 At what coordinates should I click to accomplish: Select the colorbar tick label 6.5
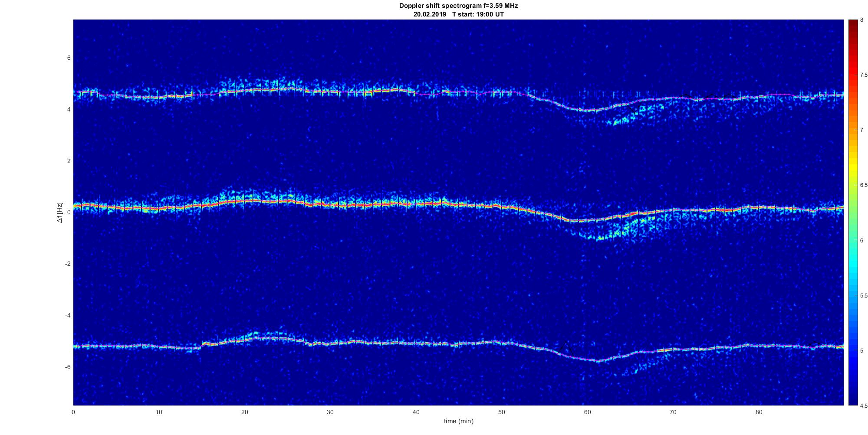864,185
